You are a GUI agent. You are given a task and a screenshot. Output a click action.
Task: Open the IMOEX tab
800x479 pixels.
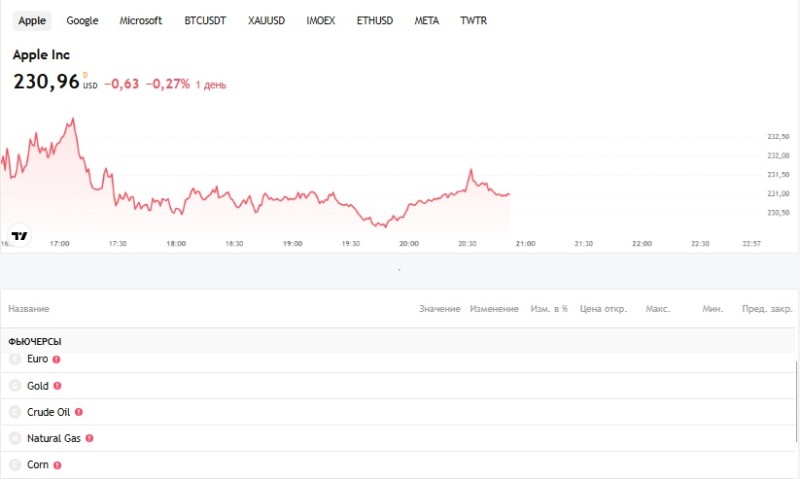tap(320, 21)
